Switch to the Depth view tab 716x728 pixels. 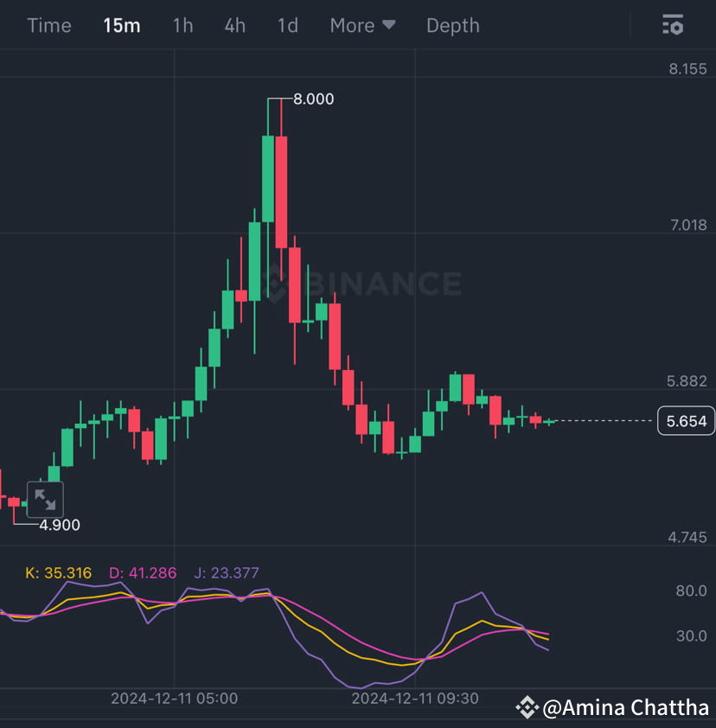452,25
